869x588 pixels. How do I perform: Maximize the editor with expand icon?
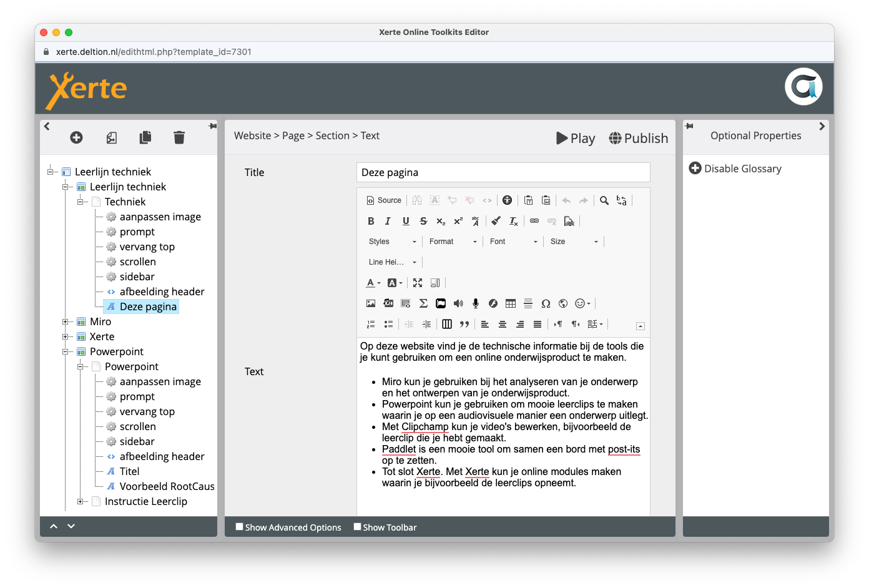pyautogui.click(x=418, y=283)
